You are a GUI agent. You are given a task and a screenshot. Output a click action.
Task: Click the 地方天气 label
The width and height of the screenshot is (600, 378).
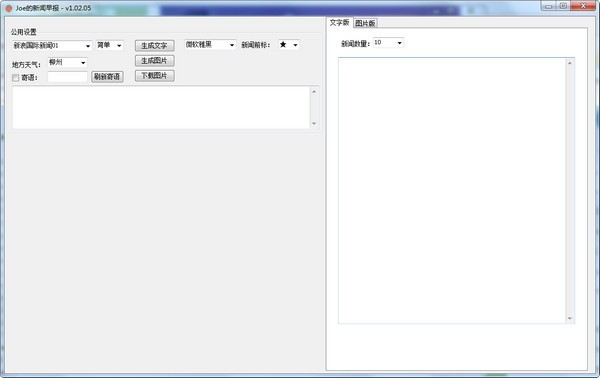coord(26,64)
